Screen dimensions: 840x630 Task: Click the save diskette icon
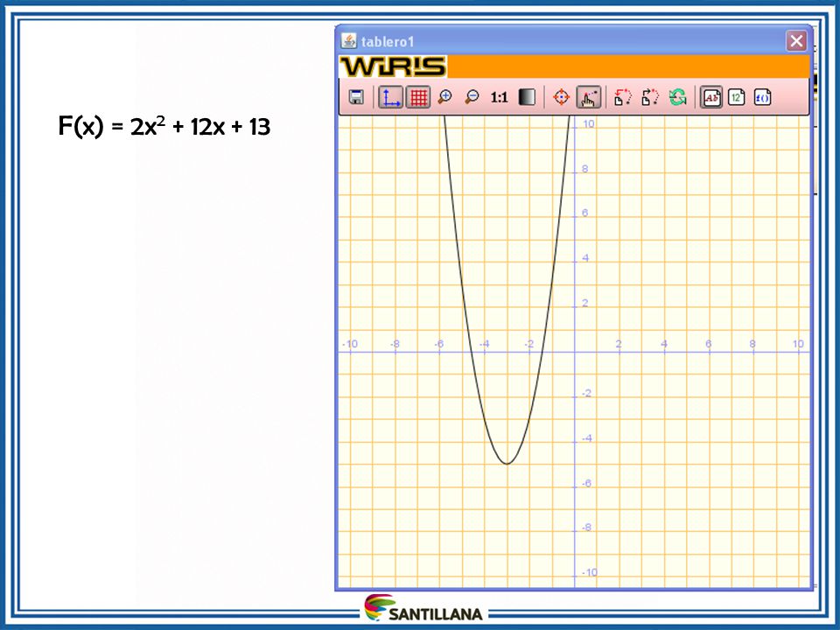[356, 97]
